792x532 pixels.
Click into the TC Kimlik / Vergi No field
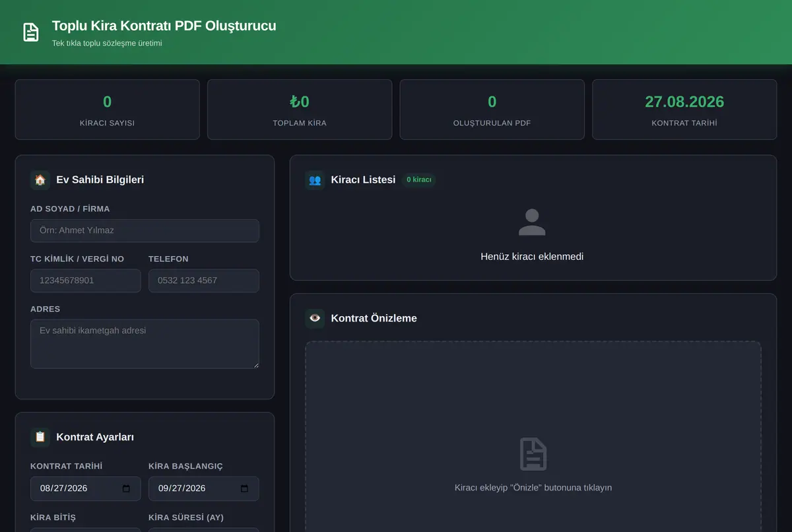coord(86,281)
